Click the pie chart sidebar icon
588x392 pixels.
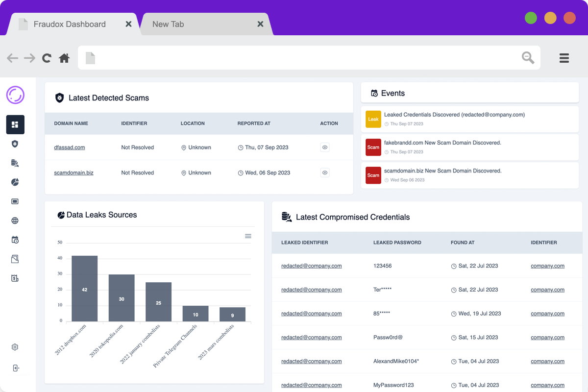click(15, 182)
